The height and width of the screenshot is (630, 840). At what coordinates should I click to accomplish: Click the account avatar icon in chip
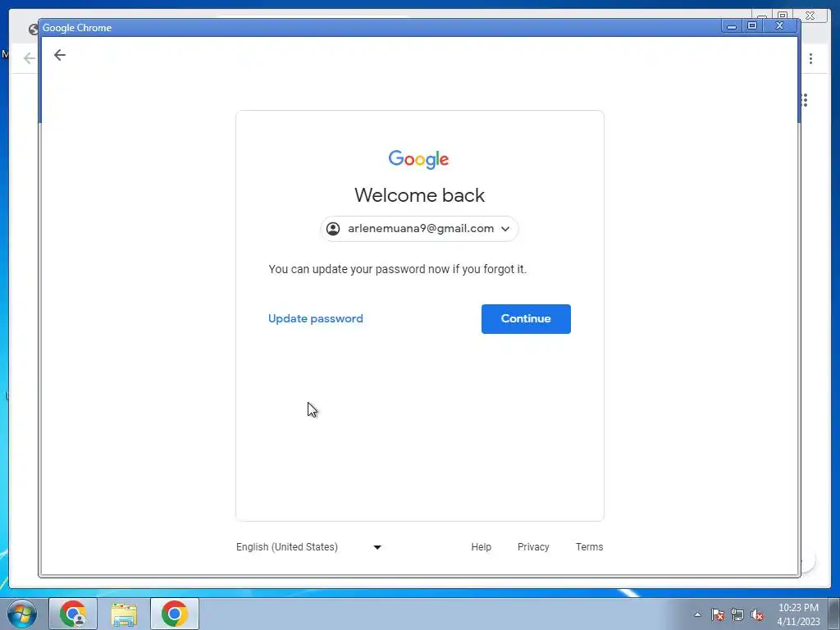pyautogui.click(x=333, y=229)
